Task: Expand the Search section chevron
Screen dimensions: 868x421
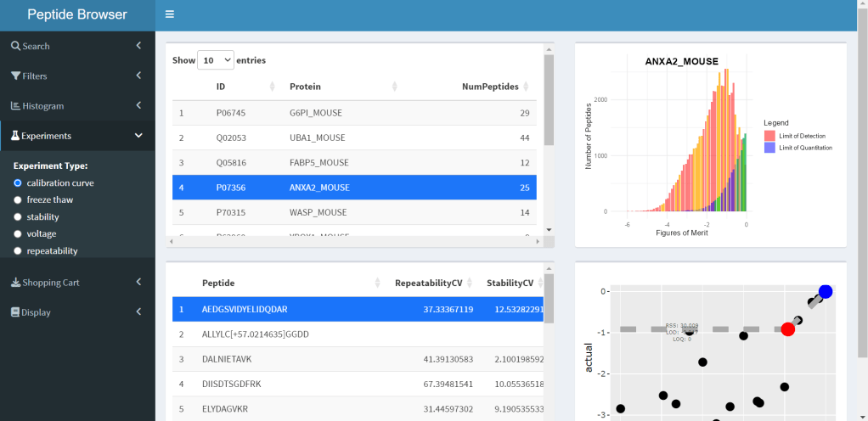Action: click(138, 46)
